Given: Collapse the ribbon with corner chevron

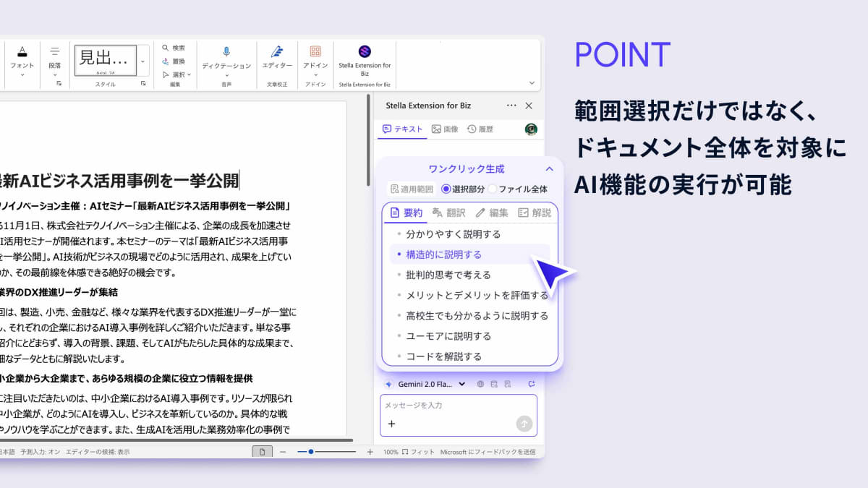Looking at the screenshot, I should [532, 83].
